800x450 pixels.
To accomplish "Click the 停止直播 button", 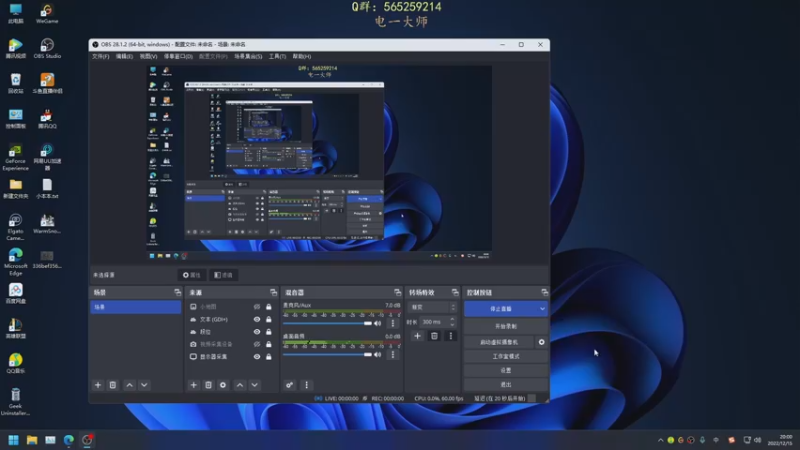I will pyautogui.click(x=501, y=309).
